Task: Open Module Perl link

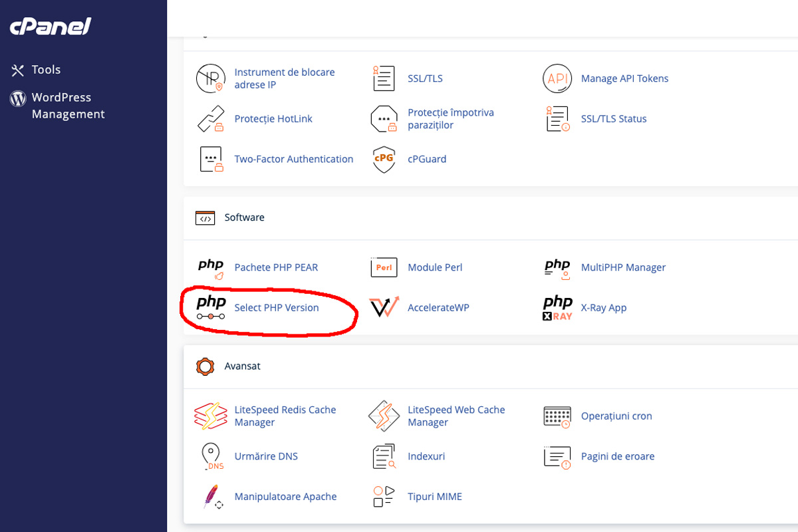Action: 435,267
